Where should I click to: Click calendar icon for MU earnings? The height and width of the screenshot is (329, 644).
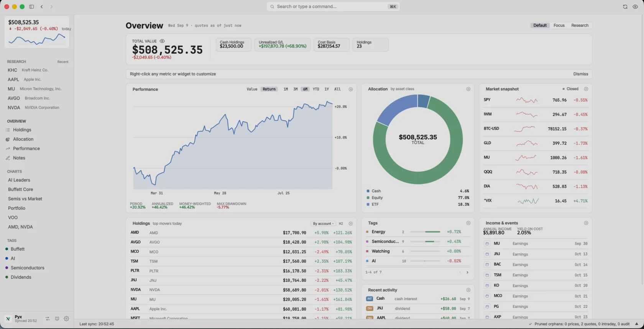pyautogui.click(x=487, y=244)
